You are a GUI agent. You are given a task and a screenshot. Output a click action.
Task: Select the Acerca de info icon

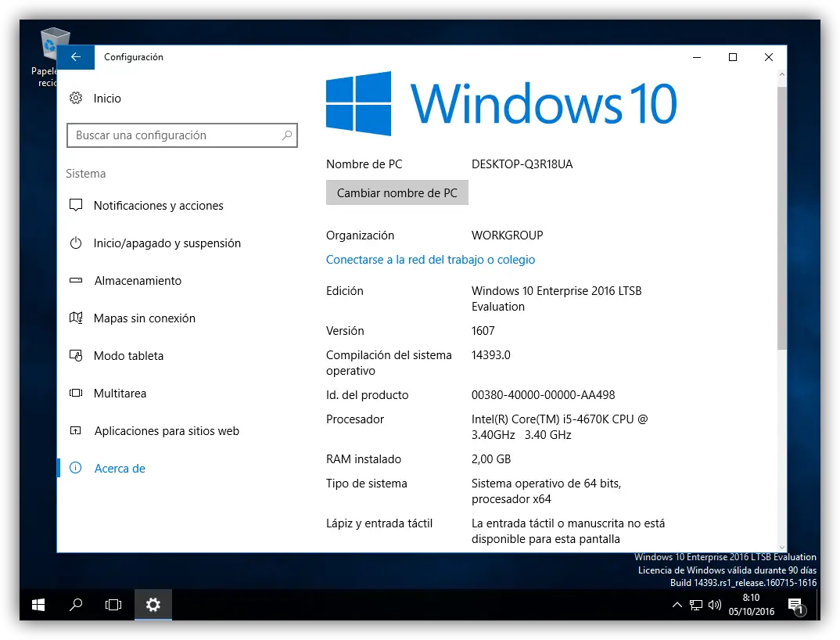(x=76, y=468)
